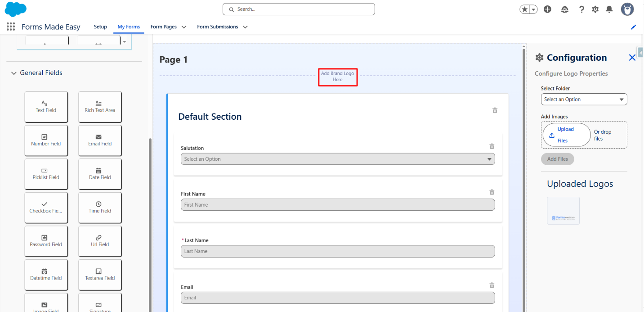Close the Configuration panel
The image size is (644, 312).
[632, 58]
